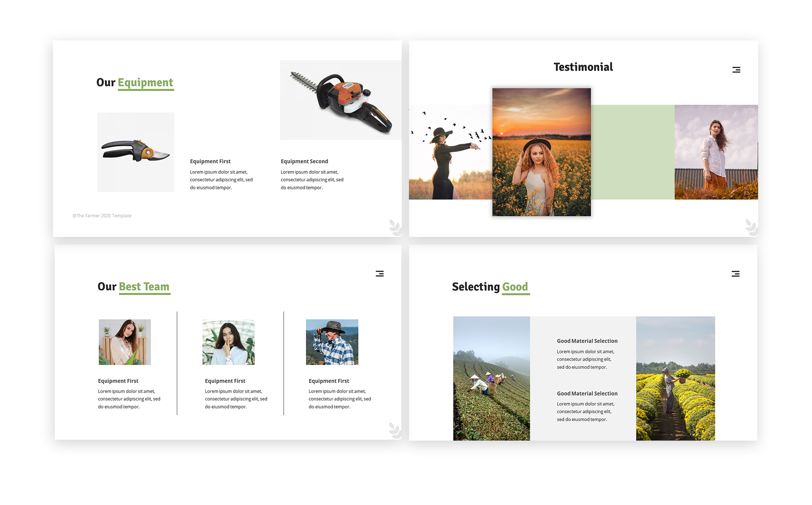Click 'Equipment First' under first team portrait

tap(118, 381)
